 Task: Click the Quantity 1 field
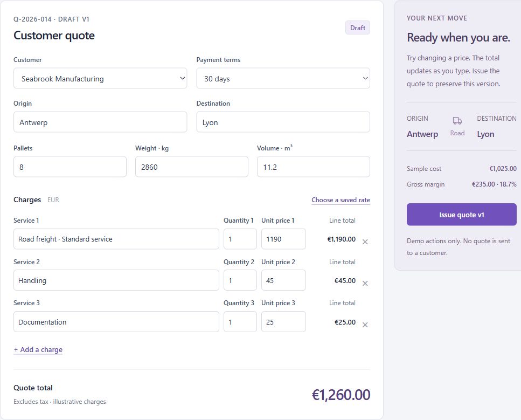(x=240, y=239)
